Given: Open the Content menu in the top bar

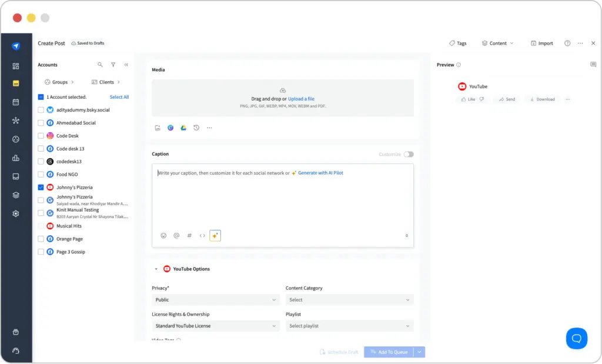Looking at the screenshot, I should click(x=498, y=43).
